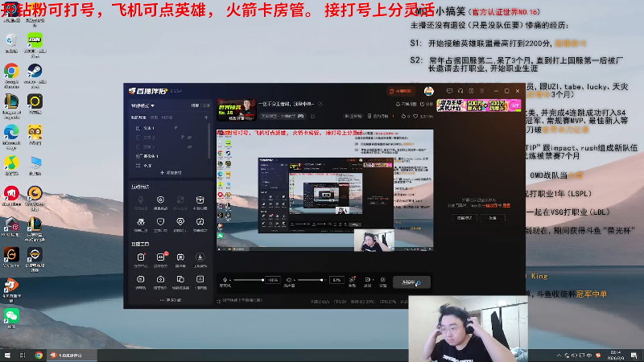
Task: Select the 文本1 source row
Action: click(169, 128)
